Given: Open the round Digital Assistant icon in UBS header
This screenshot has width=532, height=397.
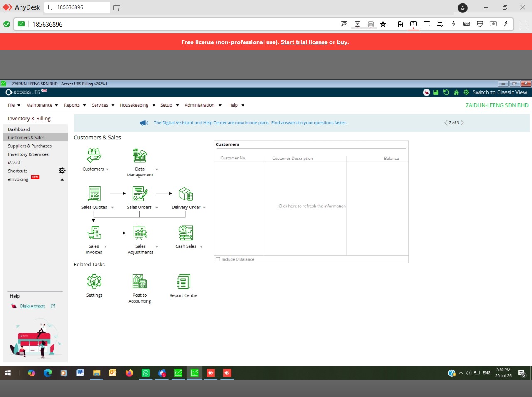Looking at the screenshot, I should click(426, 92).
